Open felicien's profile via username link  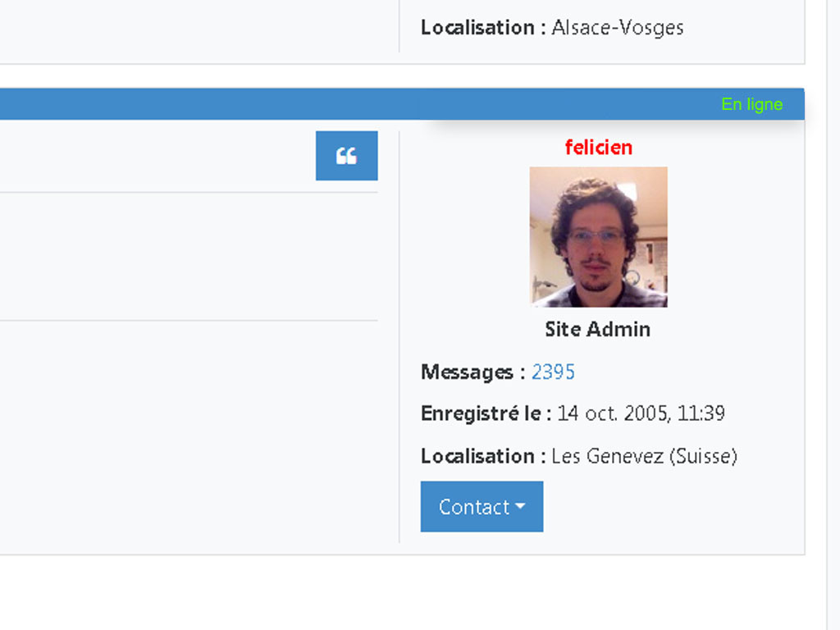pos(598,148)
